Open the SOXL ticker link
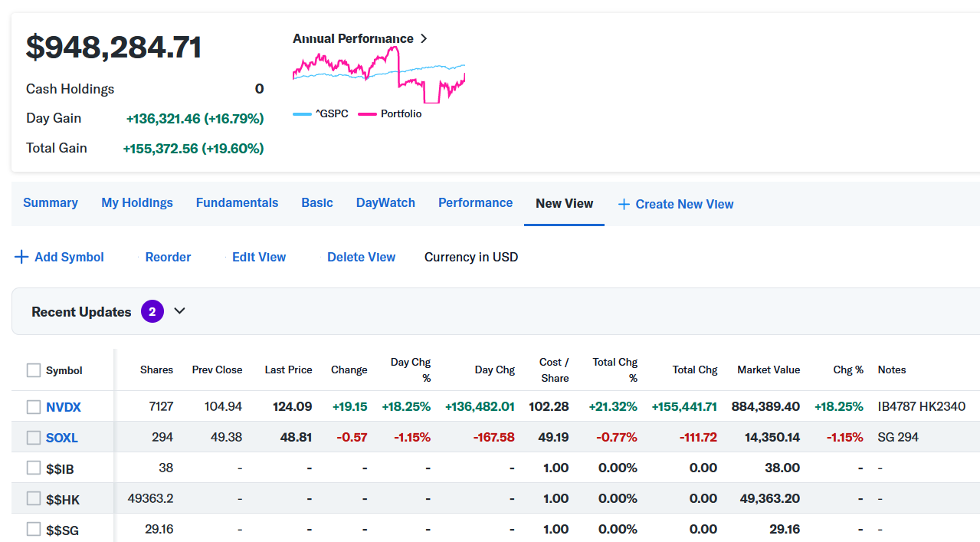The image size is (980, 542). 62,438
